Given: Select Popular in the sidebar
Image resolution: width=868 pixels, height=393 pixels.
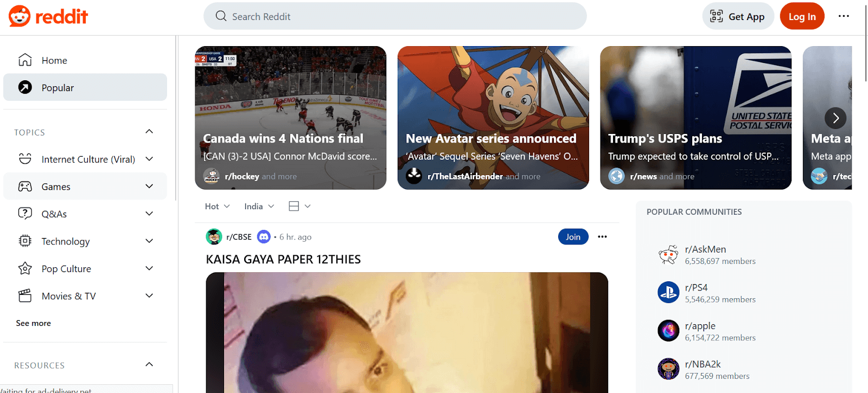Looking at the screenshot, I should (x=85, y=87).
